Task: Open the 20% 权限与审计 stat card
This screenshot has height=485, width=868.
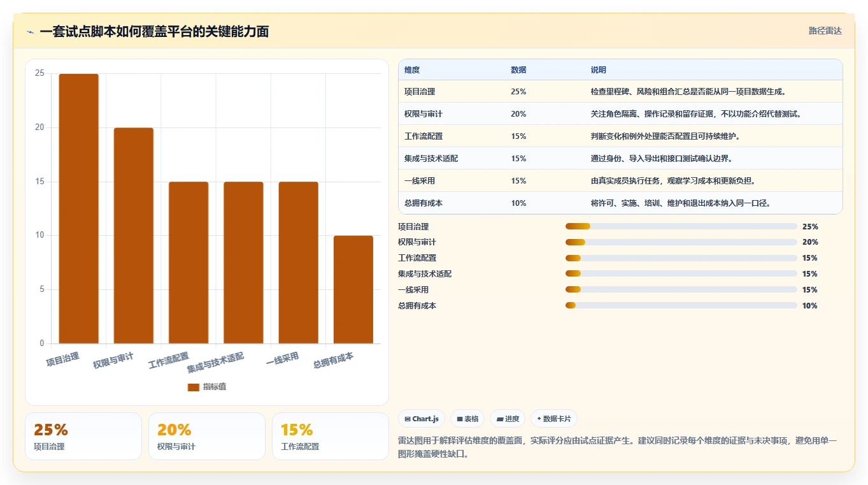Action: (207, 436)
